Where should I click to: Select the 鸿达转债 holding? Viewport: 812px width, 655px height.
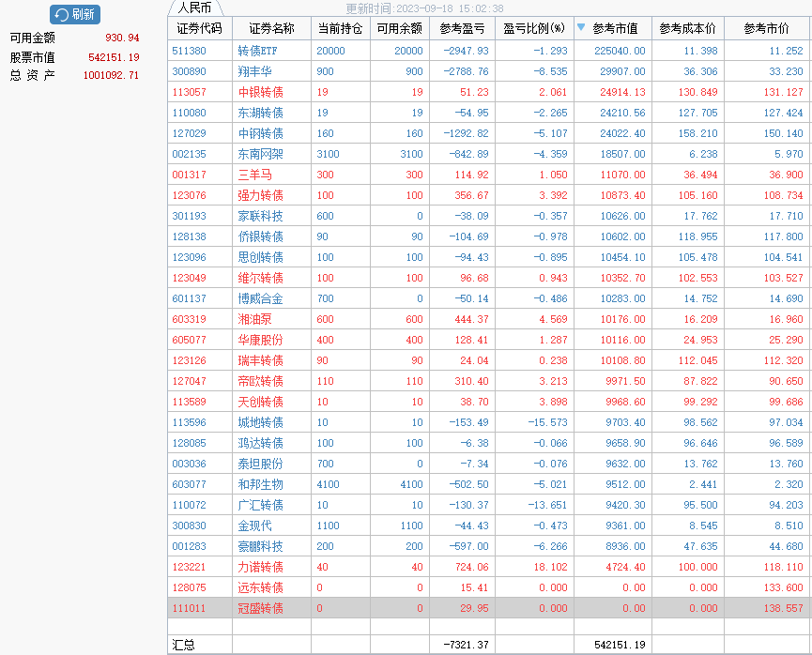click(x=260, y=443)
